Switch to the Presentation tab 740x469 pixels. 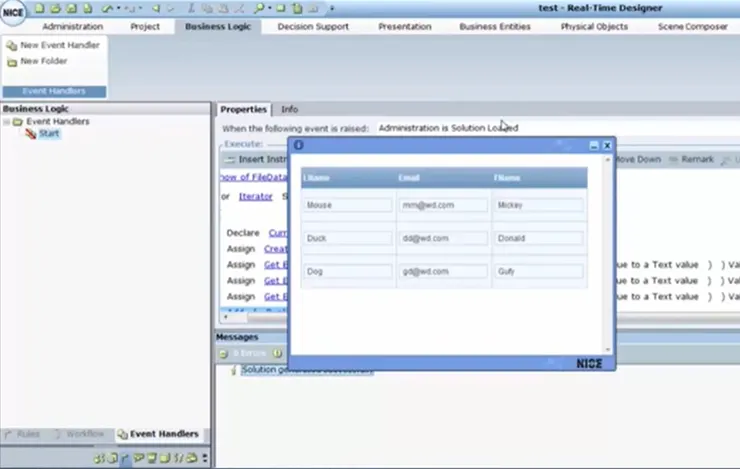pos(404,26)
